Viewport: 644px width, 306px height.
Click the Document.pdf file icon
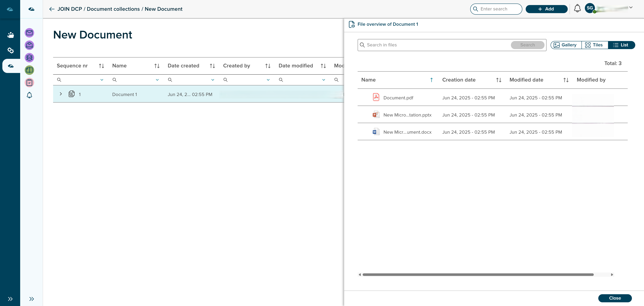(x=376, y=97)
